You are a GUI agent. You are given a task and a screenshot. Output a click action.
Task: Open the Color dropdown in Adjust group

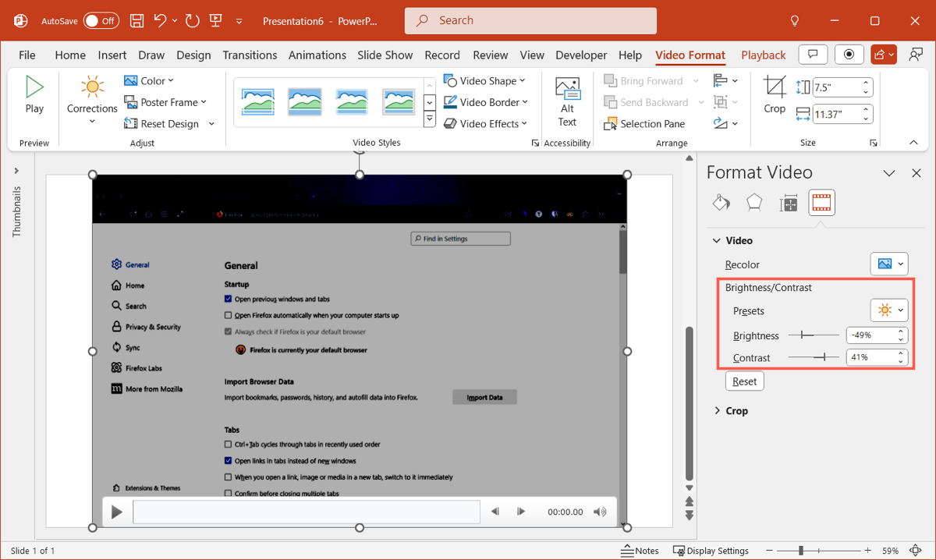[x=149, y=81]
